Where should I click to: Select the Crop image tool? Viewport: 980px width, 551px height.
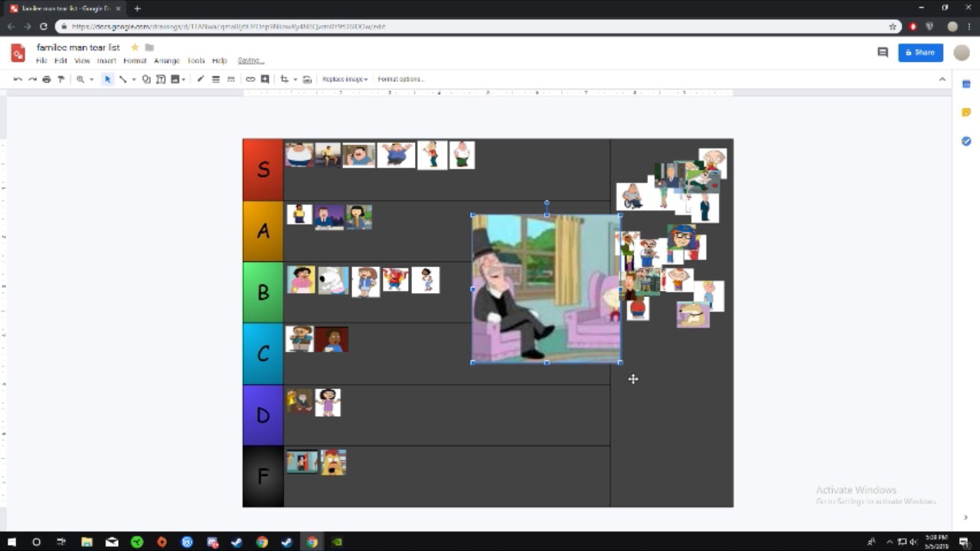coord(284,79)
